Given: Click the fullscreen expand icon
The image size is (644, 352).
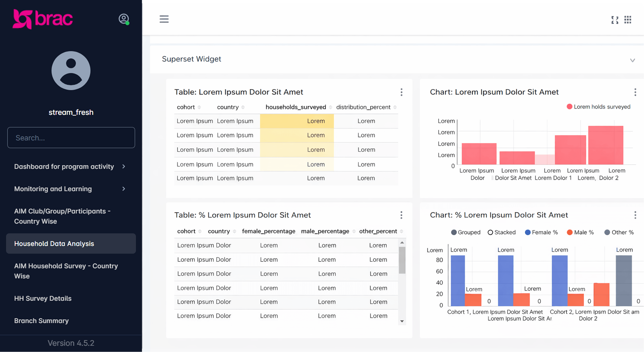Looking at the screenshot, I should tap(615, 20).
